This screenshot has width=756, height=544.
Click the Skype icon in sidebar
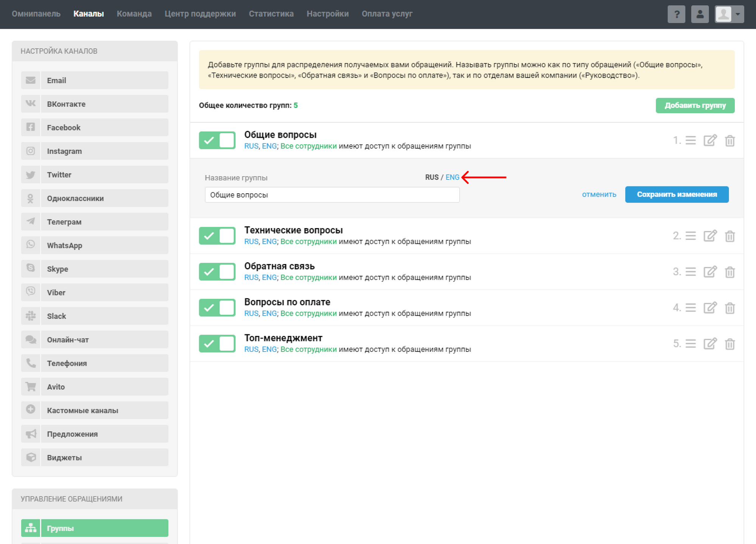(x=31, y=269)
